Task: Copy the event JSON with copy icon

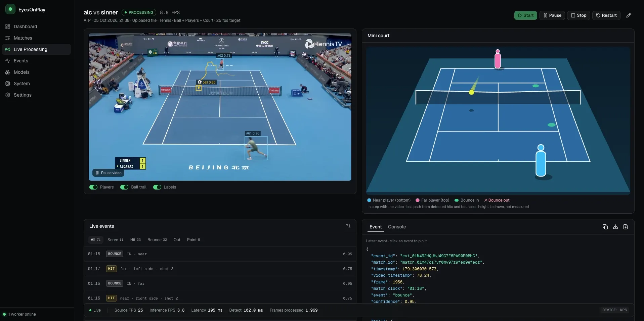Action: 605,227
